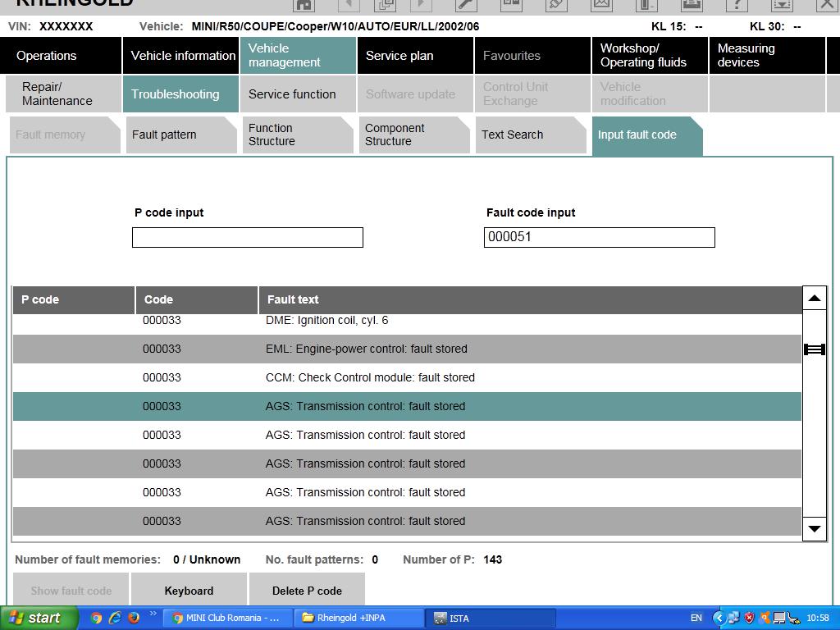Click into the P code input field
Viewport: 840px width, 630px height.
[x=248, y=237]
